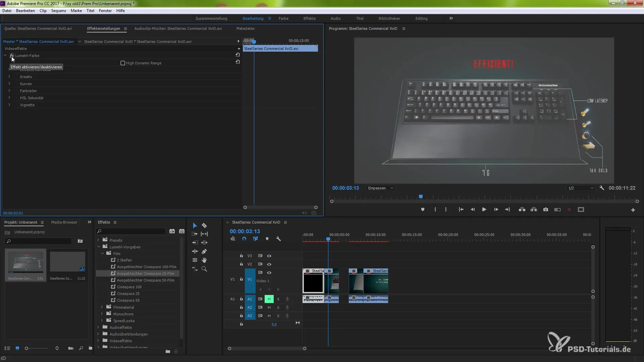Open the Fenster menu
Viewport: 644px width, 362px height.
105,11
